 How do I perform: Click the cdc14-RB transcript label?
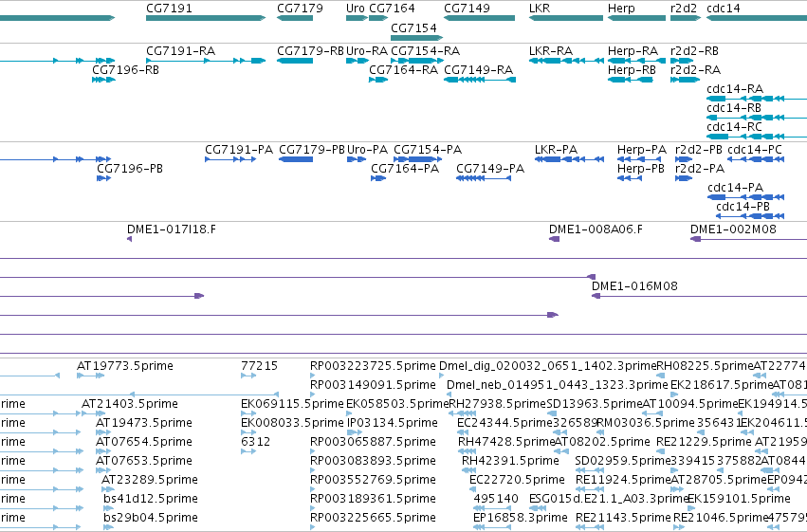[733, 108]
